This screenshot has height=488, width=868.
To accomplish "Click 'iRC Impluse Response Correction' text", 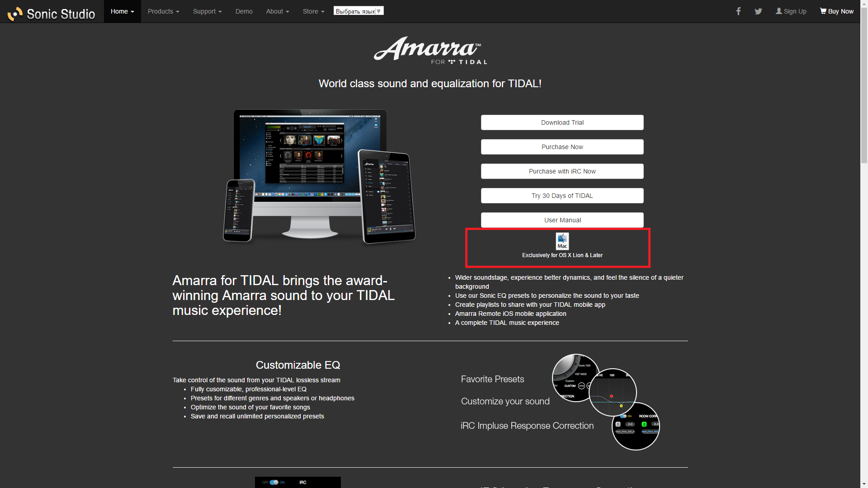I will [x=527, y=426].
